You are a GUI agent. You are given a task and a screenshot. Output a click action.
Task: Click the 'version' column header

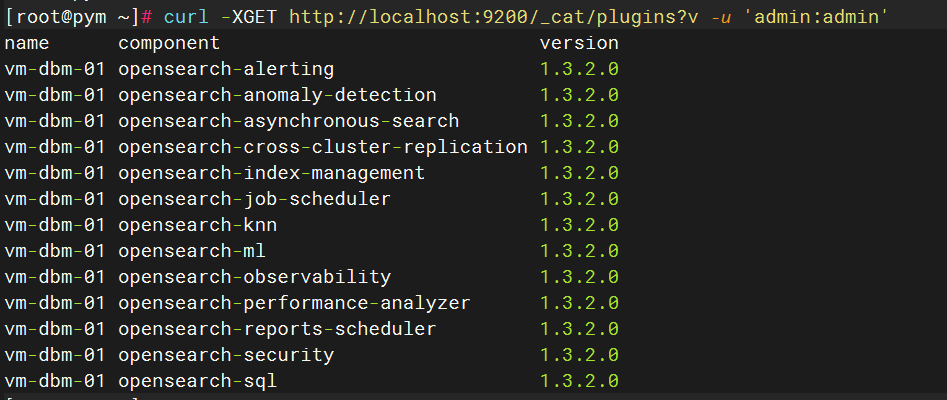(579, 43)
